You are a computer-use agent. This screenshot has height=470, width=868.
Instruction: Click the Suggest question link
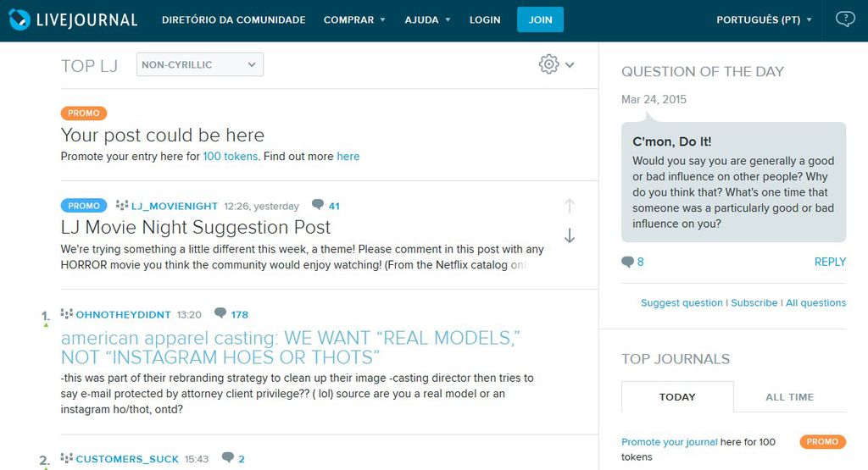(682, 303)
